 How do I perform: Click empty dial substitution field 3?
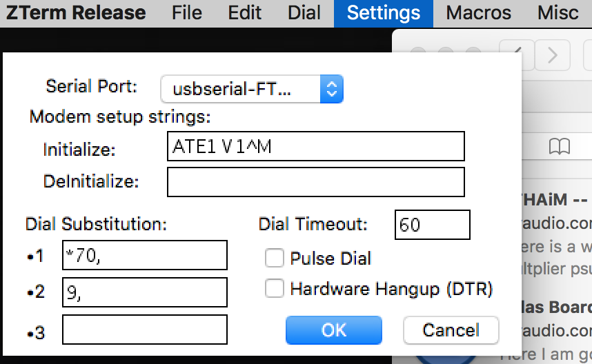pyautogui.click(x=145, y=330)
